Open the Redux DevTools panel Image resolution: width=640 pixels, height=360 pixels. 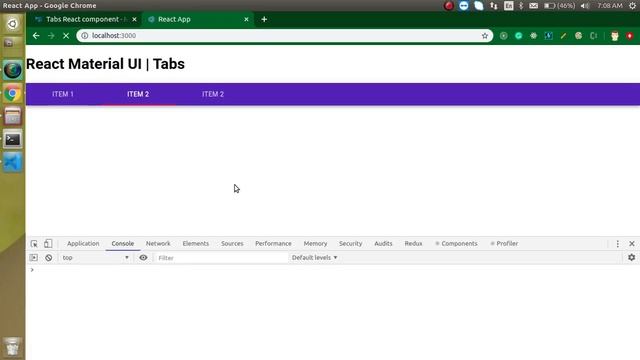click(413, 244)
